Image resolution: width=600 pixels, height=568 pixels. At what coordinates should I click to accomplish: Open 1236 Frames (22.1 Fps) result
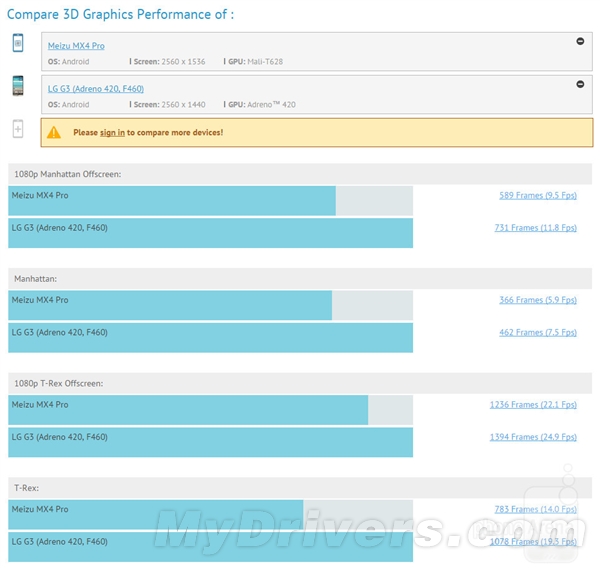pos(533,405)
